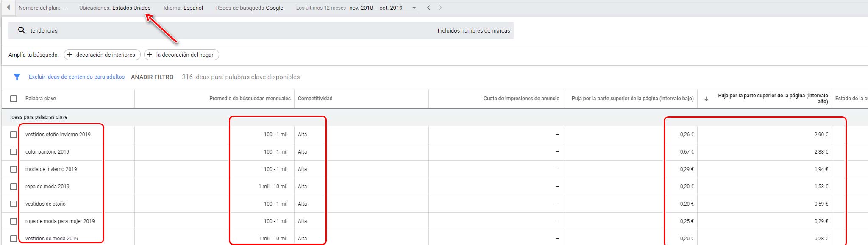Image resolution: width=868 pixels, height=245 pixels.
Task: Check 'vestidos otoño invierno 2019' row
Action: 14,135
